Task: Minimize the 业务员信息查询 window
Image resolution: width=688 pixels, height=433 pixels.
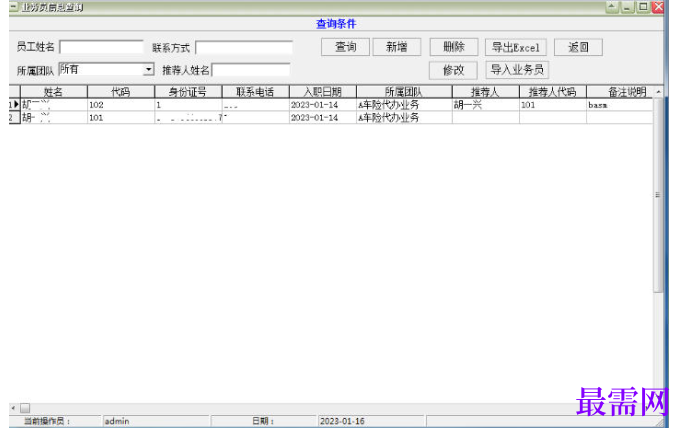Action: point(627,7)
